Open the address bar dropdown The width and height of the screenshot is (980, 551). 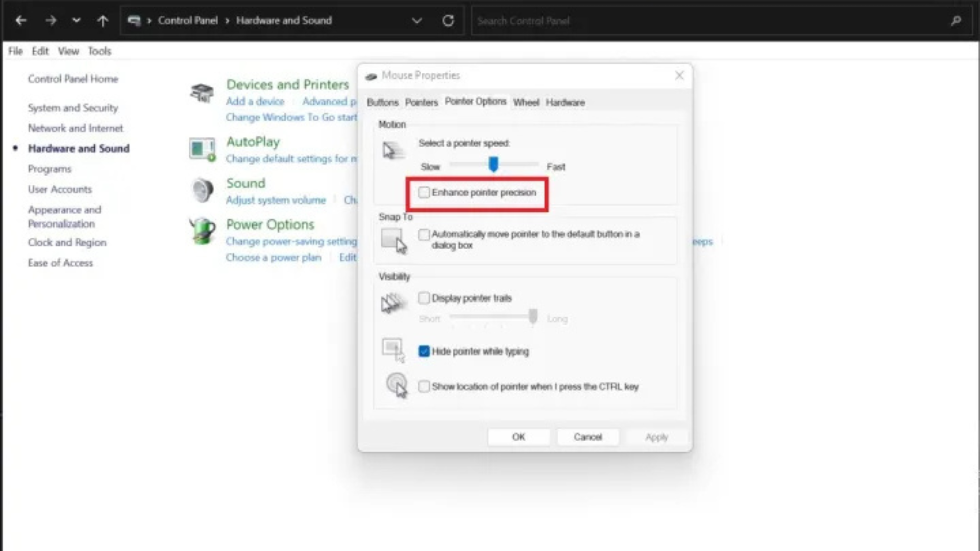coord(417,20)
